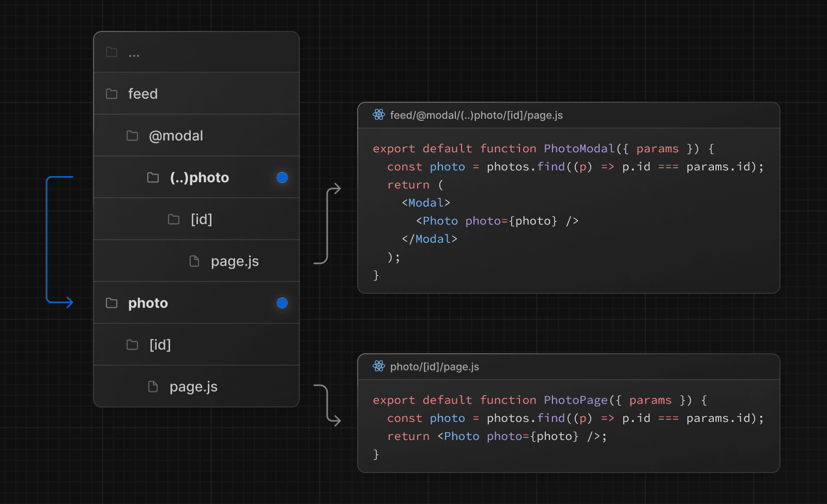The width and height of the screenshot is (827, 504).
Task: Toggle the blue dot on the photo row
Action: (282, 303)
